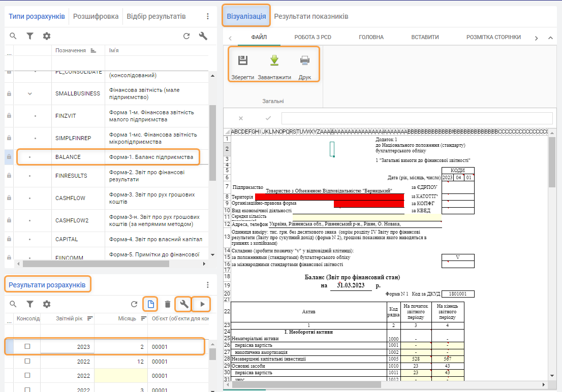Screen dimensions: 562x392
Task: Delete selected result with trash icon
Action: 168,304
